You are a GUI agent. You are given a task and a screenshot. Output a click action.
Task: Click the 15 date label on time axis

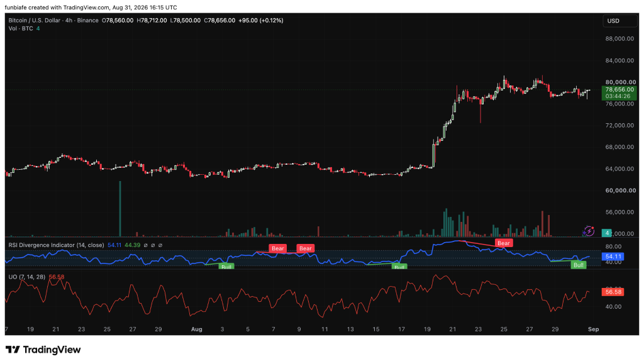coord(376,329)
